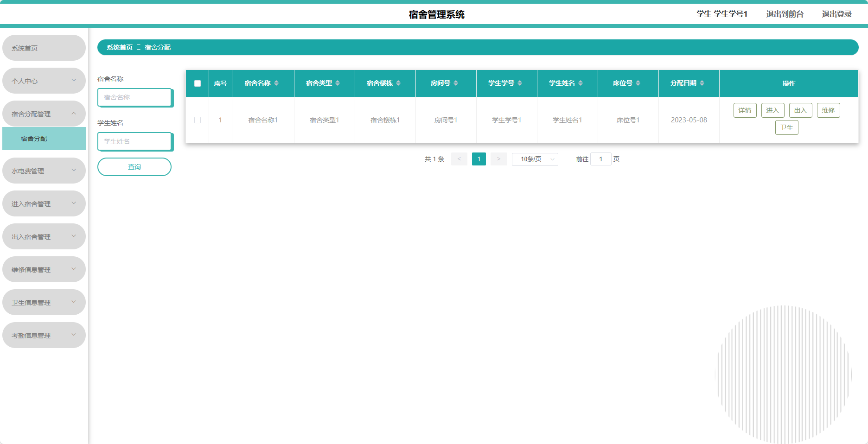Expand 进入宿舍管理 sidebar menu
The width and height of the screenshot is (868, 444).
(44, 203)
